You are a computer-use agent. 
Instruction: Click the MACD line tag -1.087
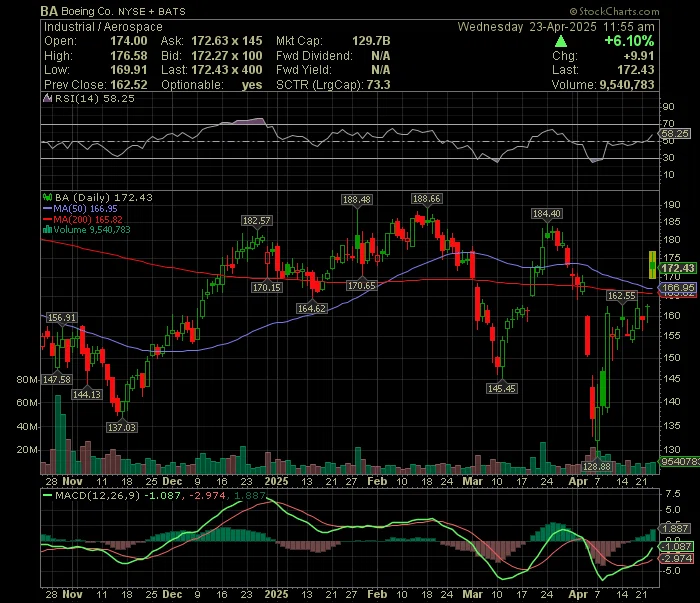pos(677,546)
